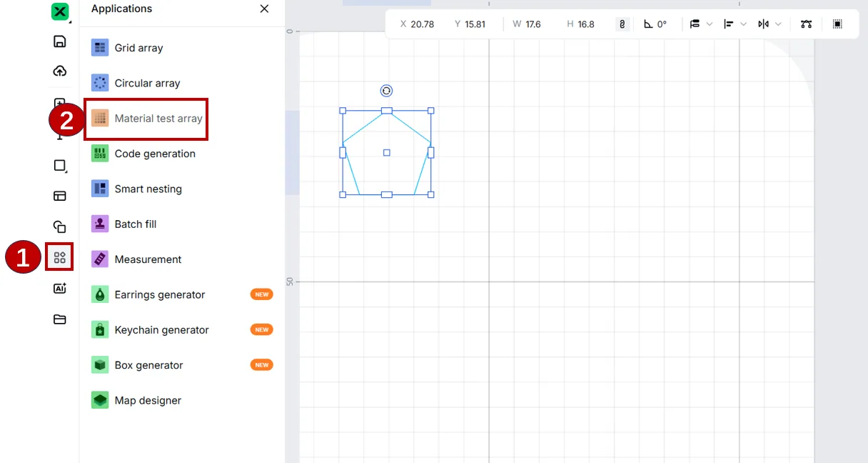The width and height of the screenshot is (868, 463).
Task: Close the Applications panel
Action: pos(264,9)
